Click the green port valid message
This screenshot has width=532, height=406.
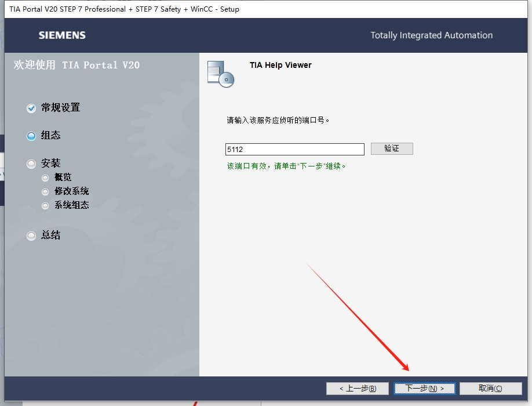(x=286, y=166)
